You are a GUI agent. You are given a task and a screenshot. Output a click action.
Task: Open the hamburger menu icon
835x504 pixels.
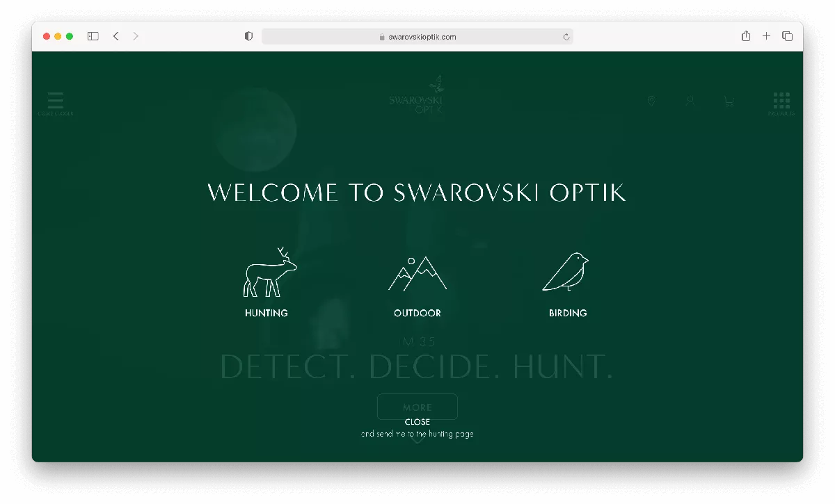(56, 101)
